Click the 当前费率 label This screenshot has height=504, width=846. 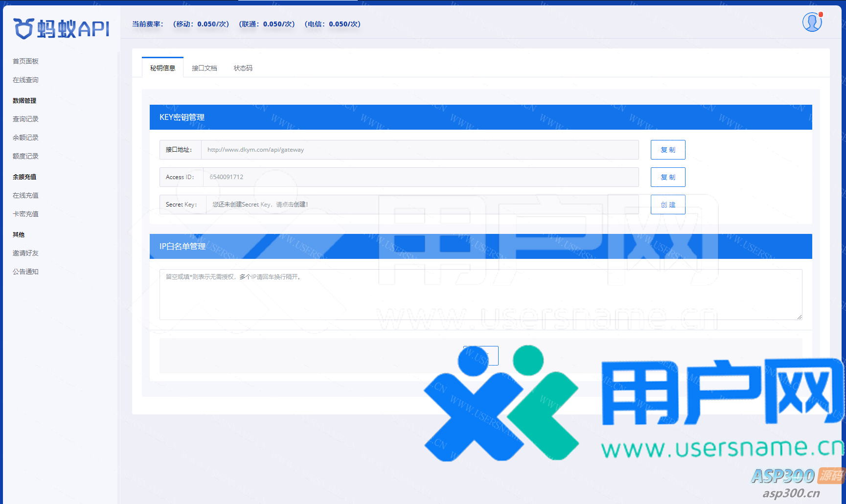pos(148,24)
